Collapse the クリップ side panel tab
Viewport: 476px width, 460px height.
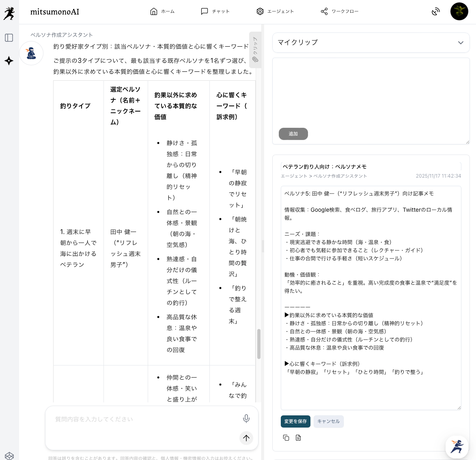pos(255,49)
